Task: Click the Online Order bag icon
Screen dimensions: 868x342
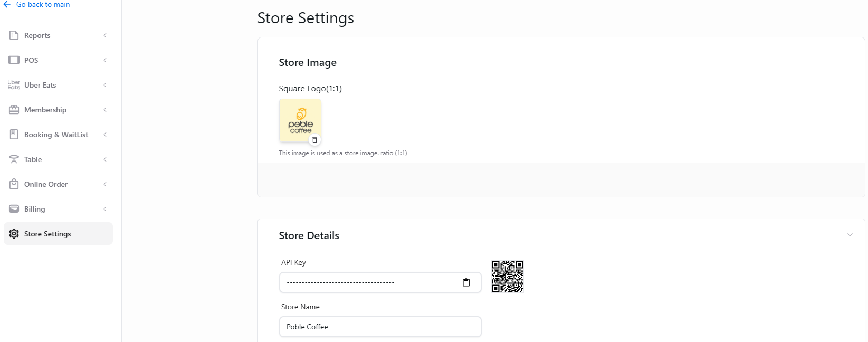Action: tap(14, 184)
